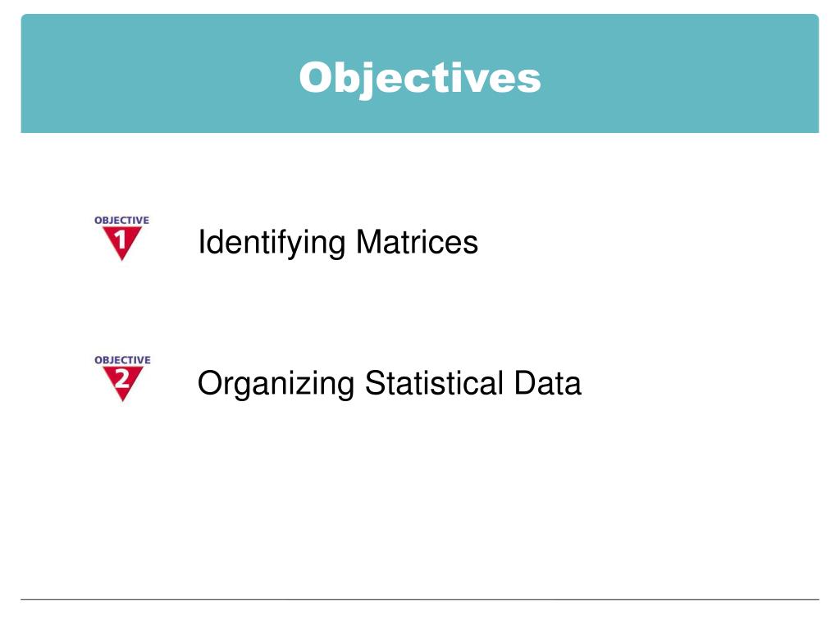The image size is (840, 630).
Task: Select the word Data
Action: coord(547,382)
